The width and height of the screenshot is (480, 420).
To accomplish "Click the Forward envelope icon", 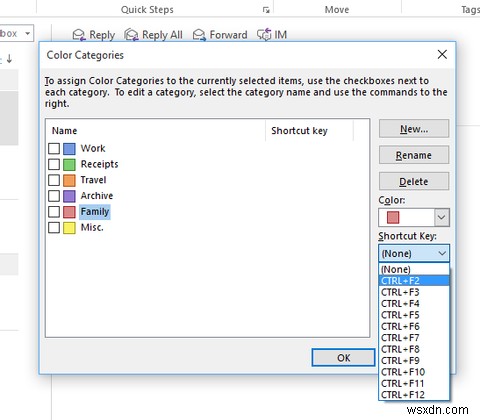I will pyautogui.click(x=199, y=35).
